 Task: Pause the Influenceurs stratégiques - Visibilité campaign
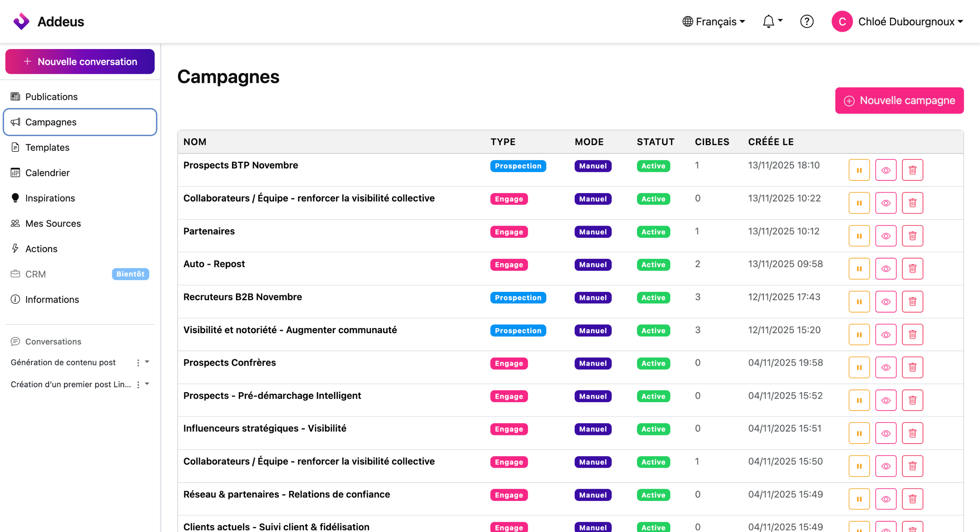click(x=859, y=434)
